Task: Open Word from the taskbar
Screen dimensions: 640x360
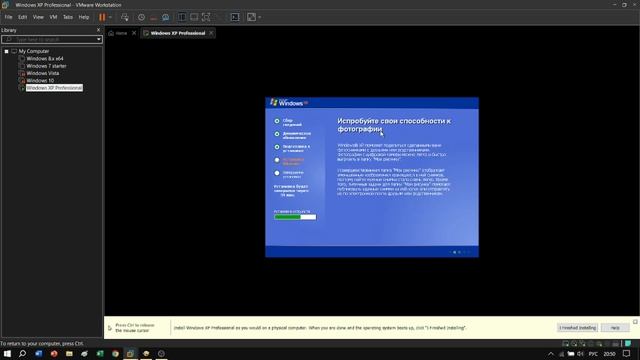Action: click(x=38, y=353)
